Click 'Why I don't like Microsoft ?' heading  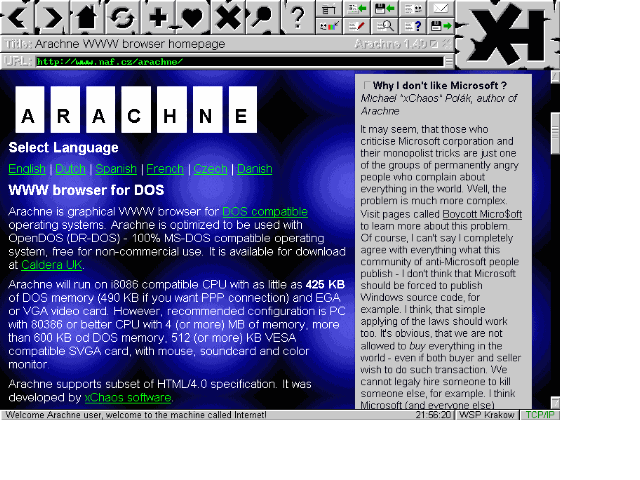tap(440, 86)
